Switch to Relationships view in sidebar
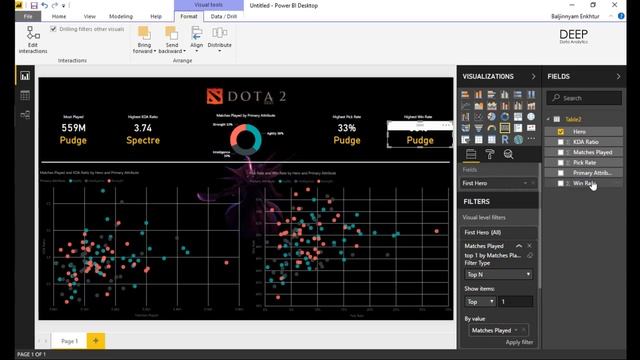Image resolution: width=640 pixels, height=360 pixels. (25, 115)
